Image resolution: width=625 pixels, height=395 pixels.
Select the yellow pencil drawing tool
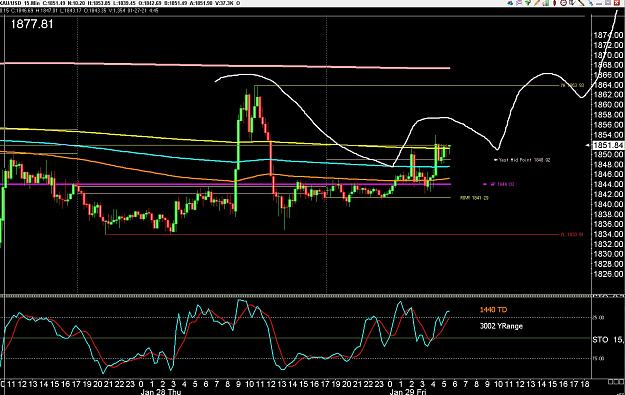click(x=537, y=3)
